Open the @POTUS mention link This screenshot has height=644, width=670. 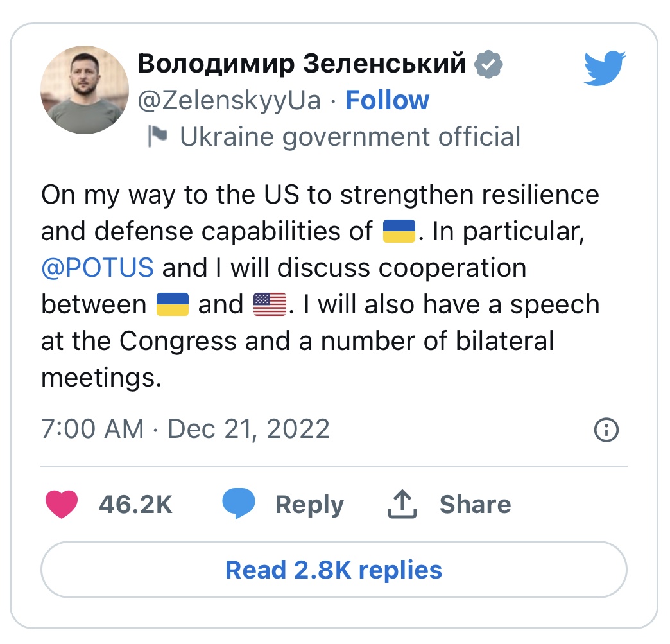point(98,268)
